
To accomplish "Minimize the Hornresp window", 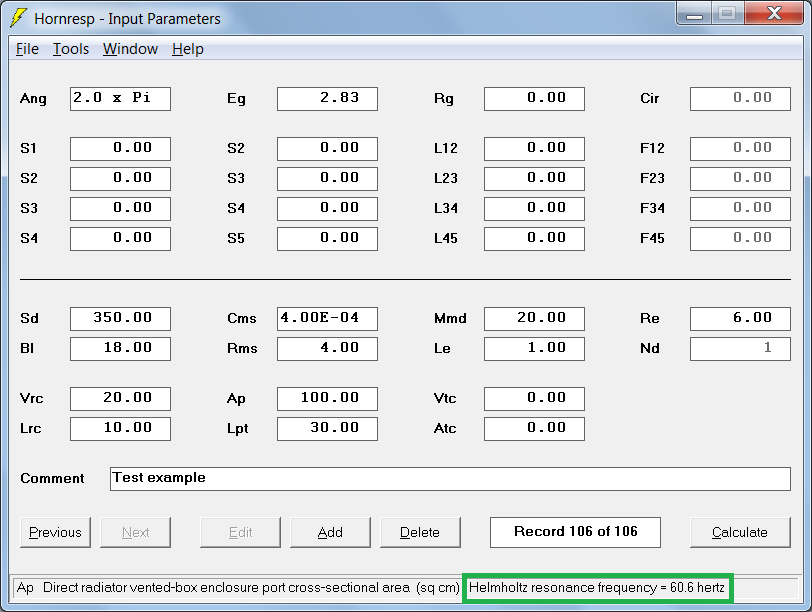I will click(x=694, y=14).
